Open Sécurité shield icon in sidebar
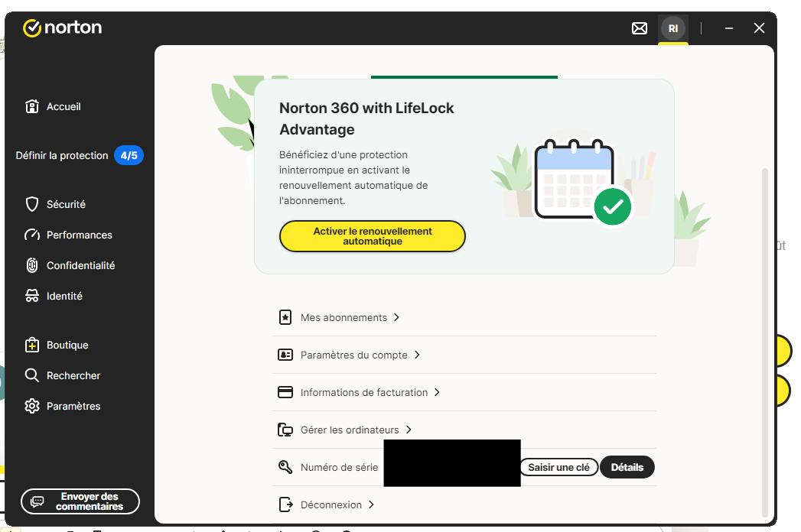The image size is (801, 532). click(32, 204)
